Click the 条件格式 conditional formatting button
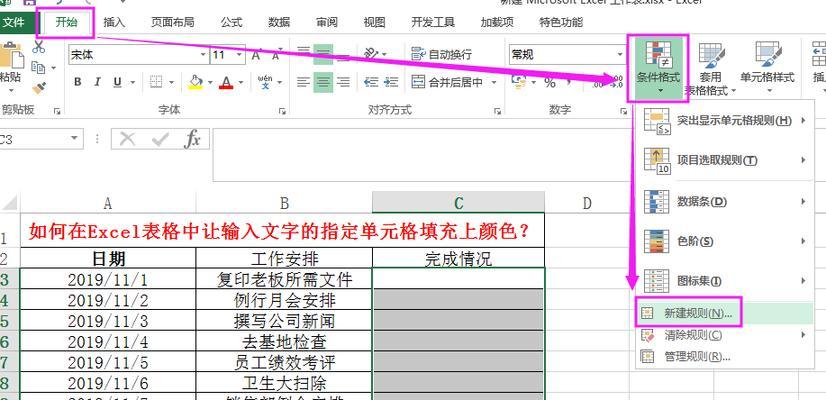The height and width of the screenshot is (400, 826). point(658,69)
